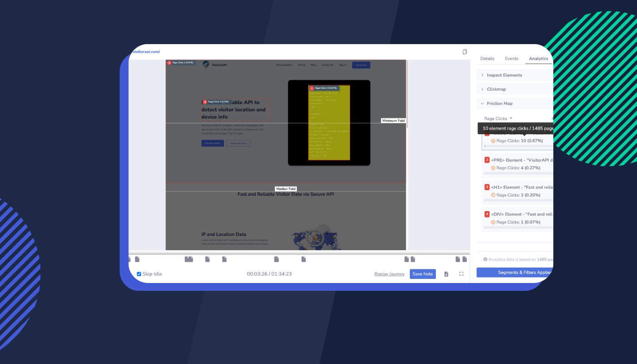Open the Replay Journey link
637x364 pixels.
[x=389, y=274]
